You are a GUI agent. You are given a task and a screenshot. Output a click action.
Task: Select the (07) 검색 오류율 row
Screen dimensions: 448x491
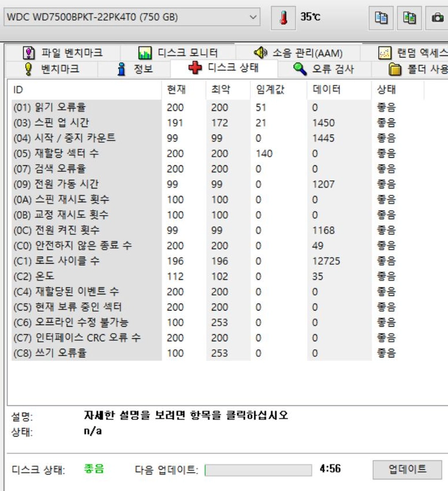coord(217,169)
